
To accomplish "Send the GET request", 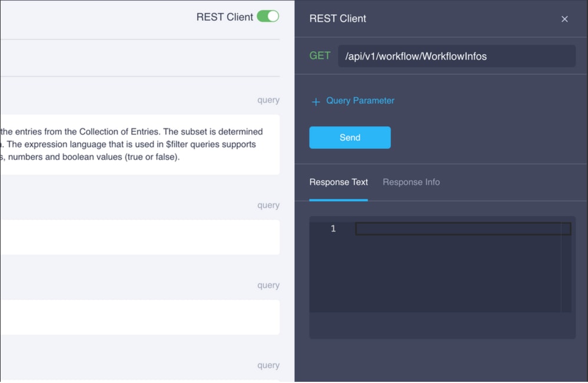I will click(350, 137).
